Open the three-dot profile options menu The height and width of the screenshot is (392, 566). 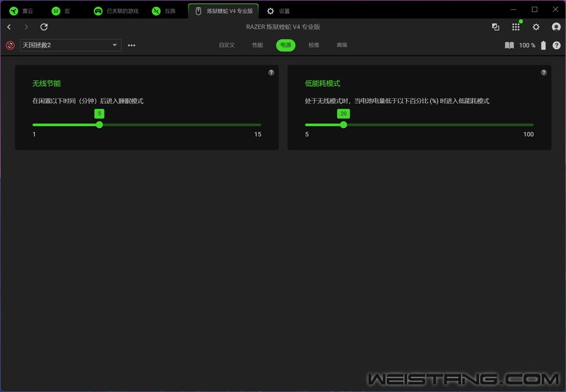point(132,45)
